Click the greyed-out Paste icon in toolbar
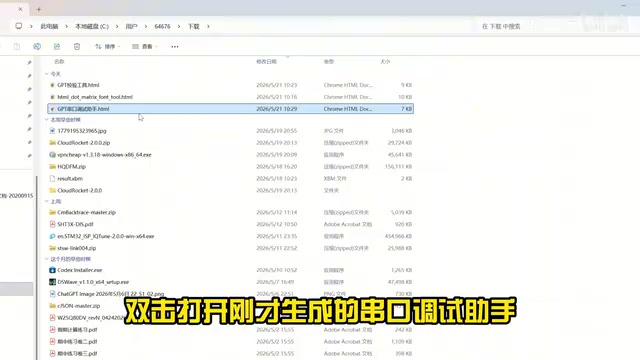 click(17, 47)
